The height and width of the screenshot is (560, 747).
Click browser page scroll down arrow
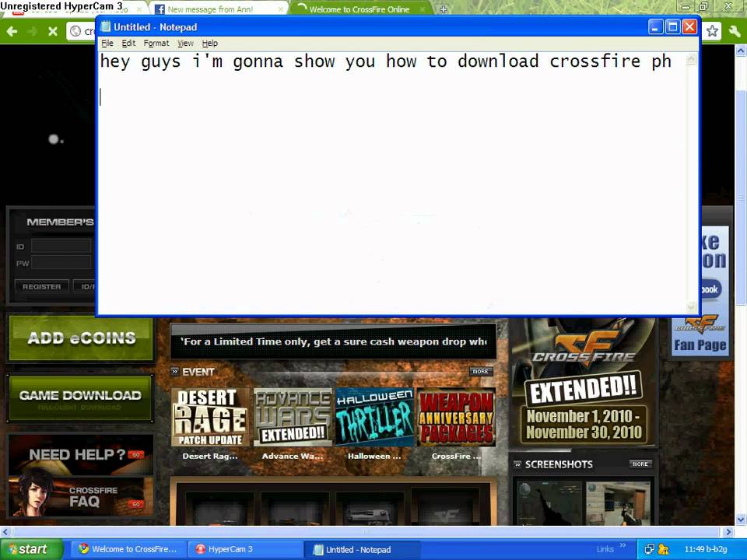(x=741, y=519)
